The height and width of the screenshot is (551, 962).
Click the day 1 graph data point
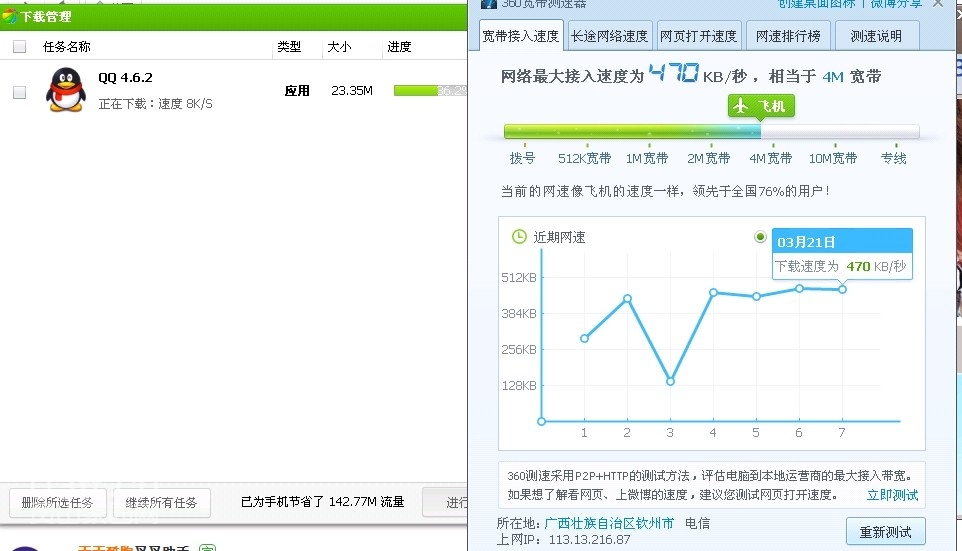click(584, 338)
